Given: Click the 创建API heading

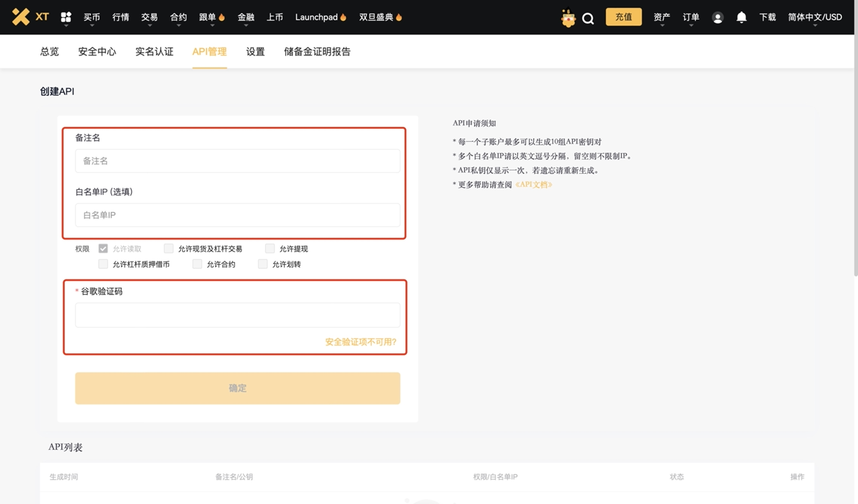Looking at the screenshot, I should 57,91.
